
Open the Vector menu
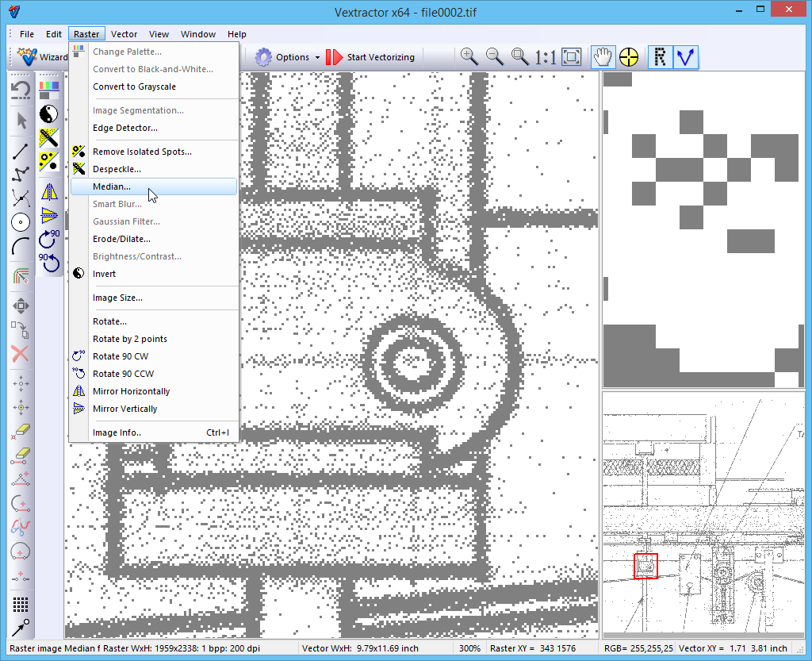click(x=124, y=34)
